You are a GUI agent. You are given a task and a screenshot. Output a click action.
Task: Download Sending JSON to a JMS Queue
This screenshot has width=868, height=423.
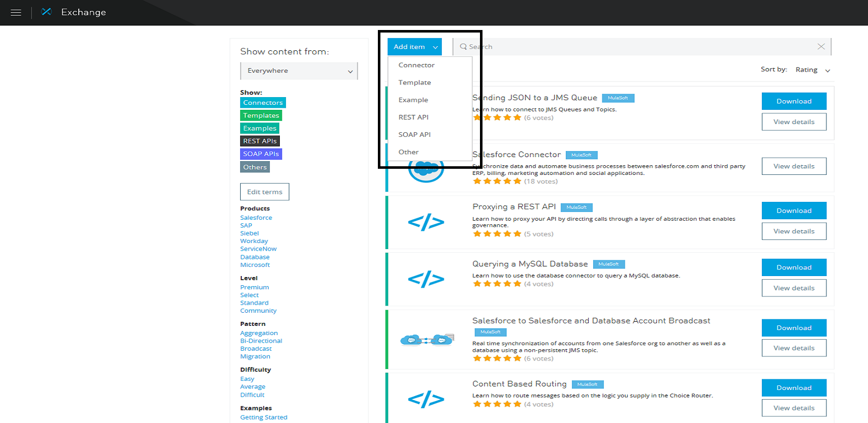[x=794, y=101]
